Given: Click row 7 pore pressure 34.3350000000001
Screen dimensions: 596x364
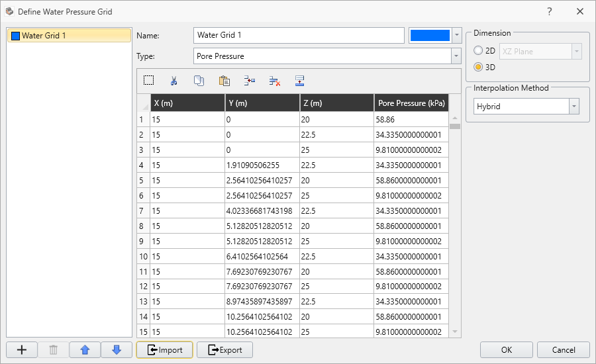Looking at the screenshot, I should (x=411, y=210).
